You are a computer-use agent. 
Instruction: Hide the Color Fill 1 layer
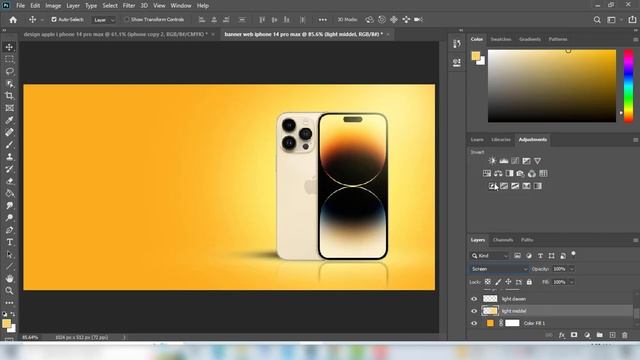pos(474,323)
